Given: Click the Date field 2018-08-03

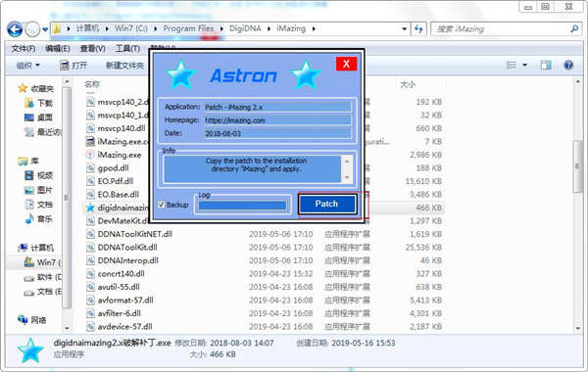Looking at the screenshot, I should point(277,133).
